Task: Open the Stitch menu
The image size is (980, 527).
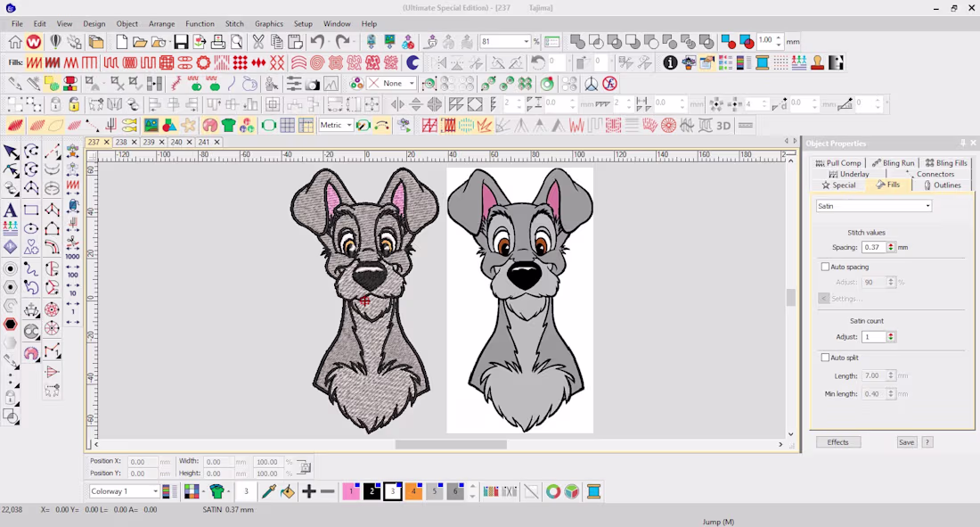Action: [234, 24]
